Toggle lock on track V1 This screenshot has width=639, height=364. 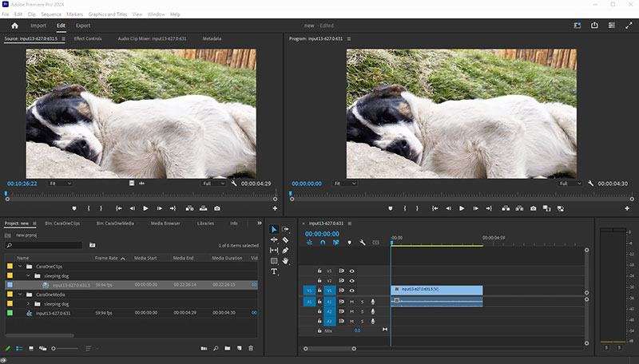(x=319, y=291)
